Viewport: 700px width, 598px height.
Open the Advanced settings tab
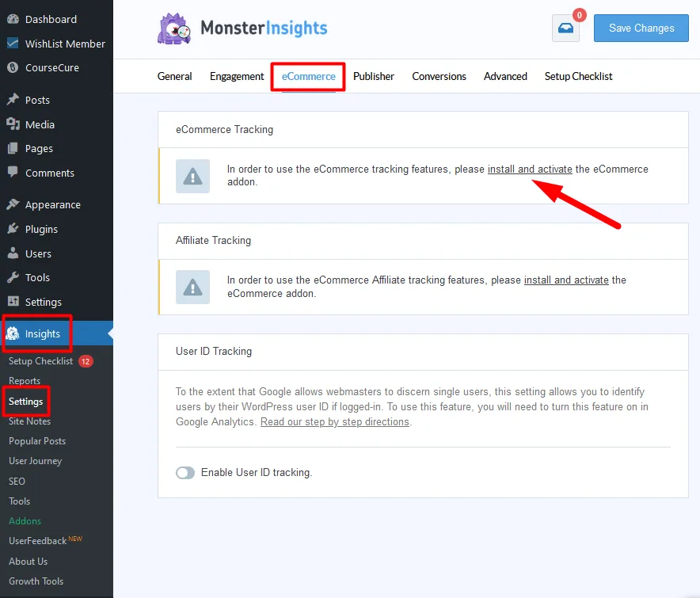(x=505, y=77)
